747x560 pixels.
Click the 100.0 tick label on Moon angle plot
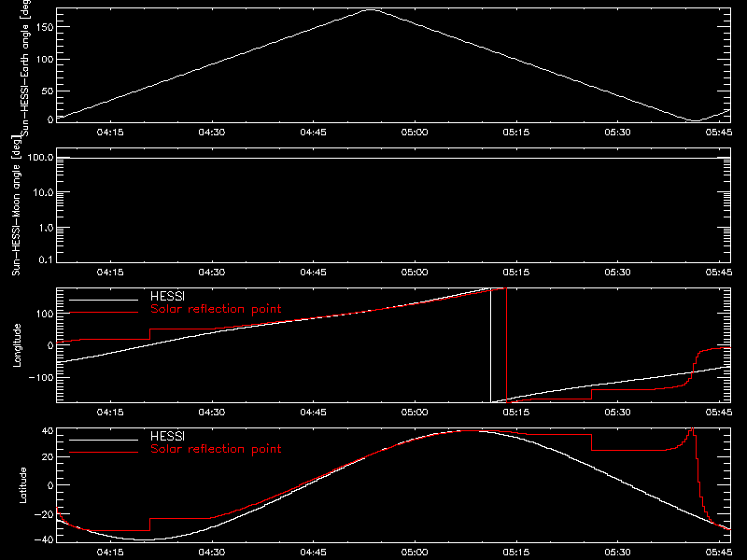tap(40, 158)
